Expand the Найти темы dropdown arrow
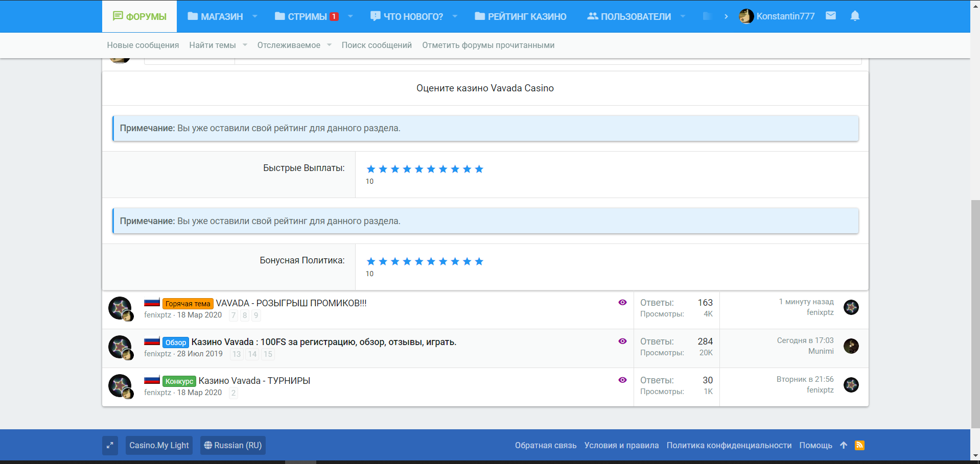This screenshot has width=980, height=464. 245,45
